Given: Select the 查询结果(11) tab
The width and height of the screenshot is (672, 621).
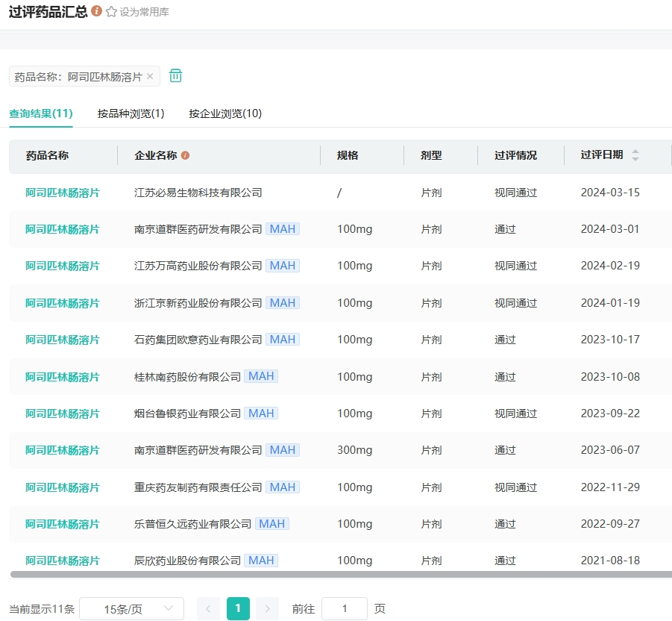Looking at the screenshot, I should pyautogui.click(x=40, y=113).
